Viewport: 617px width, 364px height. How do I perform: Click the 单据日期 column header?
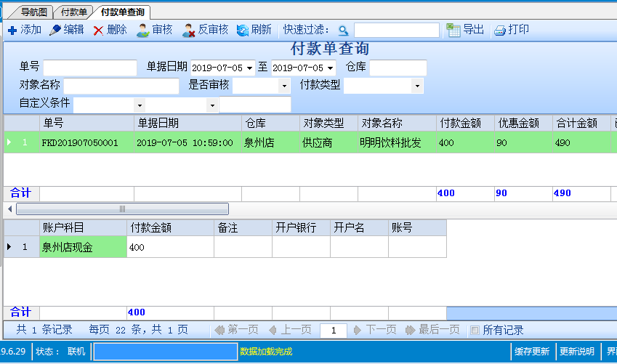pyautogui.click(x=187, y=124)
